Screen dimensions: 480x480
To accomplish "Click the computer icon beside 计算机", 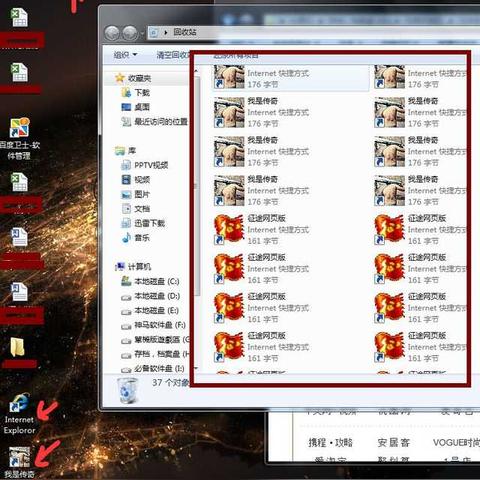I will 120,267.
